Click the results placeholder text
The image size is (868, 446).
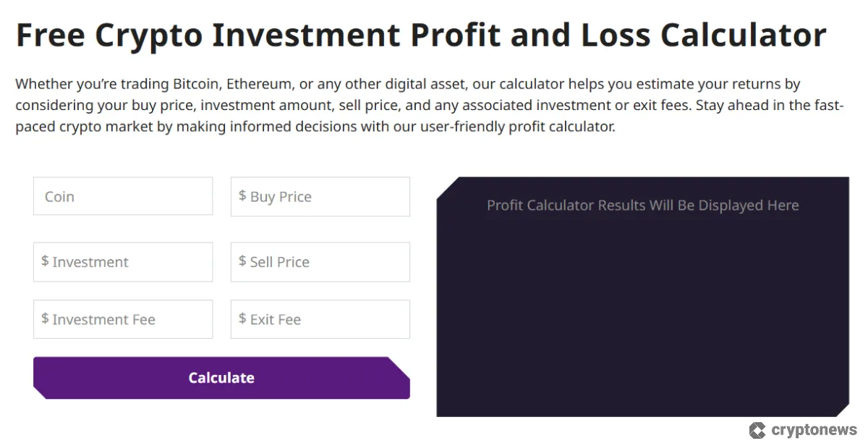[x=642, y=205]
